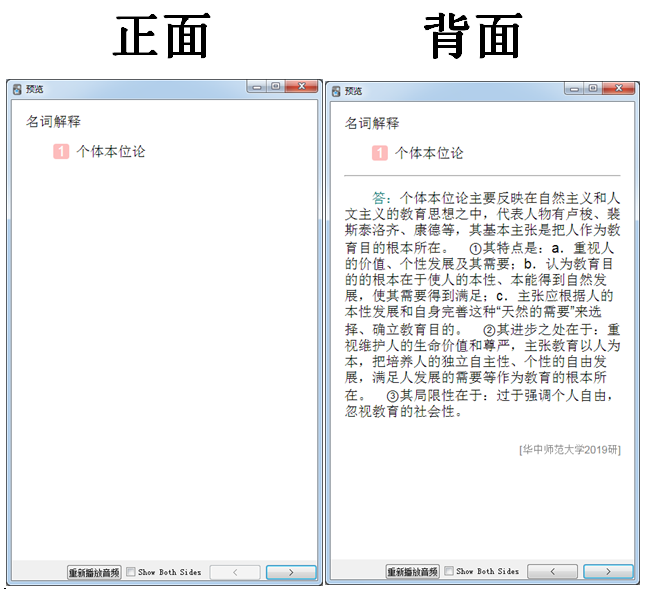Screen dimensions: 646x589
Task: Click the preview window icon in front title bar
Action: pos(17,89)
